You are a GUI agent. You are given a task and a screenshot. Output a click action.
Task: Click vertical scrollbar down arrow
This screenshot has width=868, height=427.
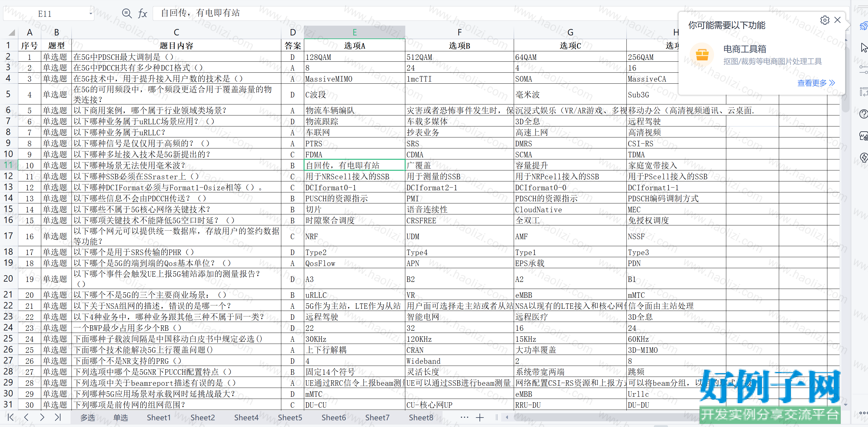(846, 405)
